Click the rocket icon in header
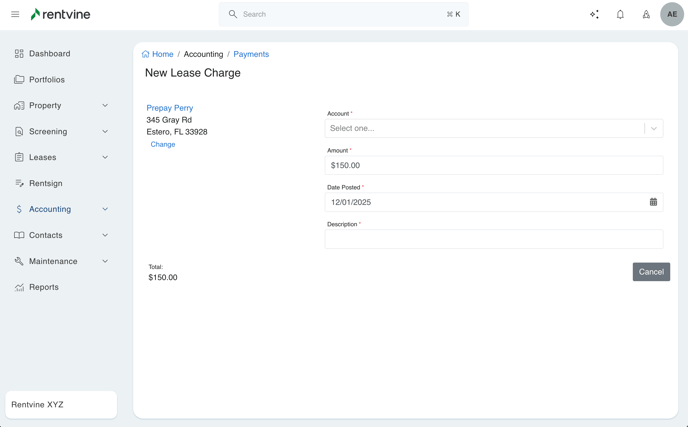Viewport: 688px width, 427px height. point(646,15)
